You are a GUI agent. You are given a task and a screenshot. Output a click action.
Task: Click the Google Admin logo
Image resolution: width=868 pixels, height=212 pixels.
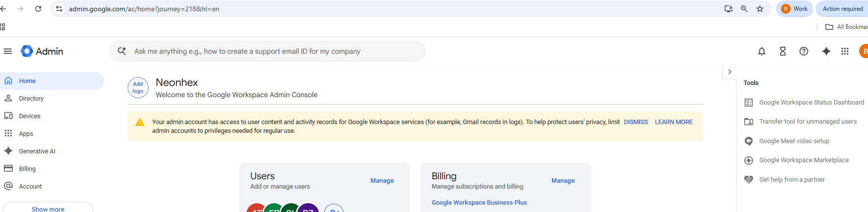coord(42,51)
